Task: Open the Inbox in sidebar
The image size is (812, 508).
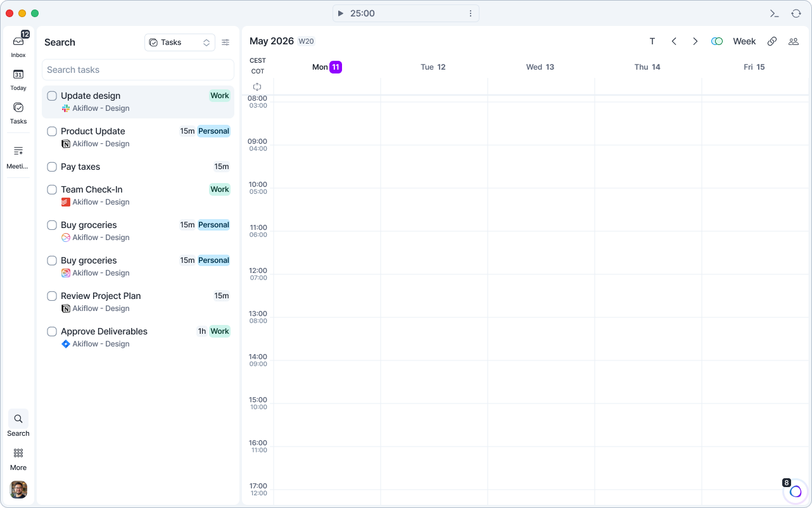Action: [x=18, y=46]
